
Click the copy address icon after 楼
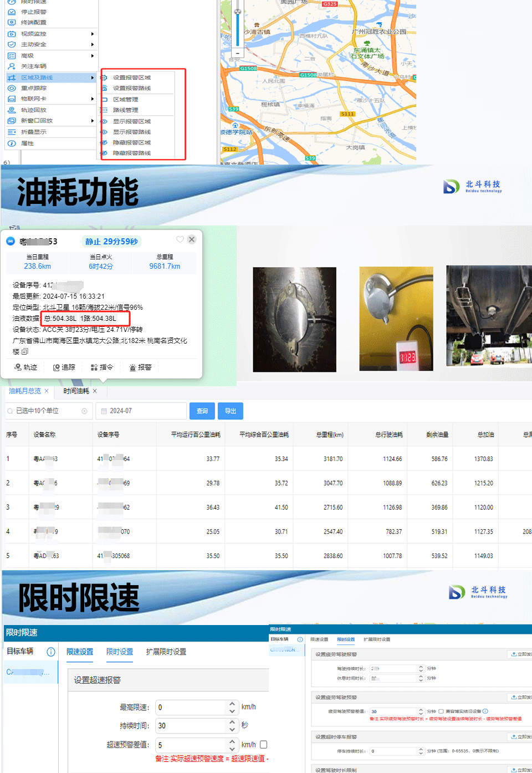pos(25,351)
